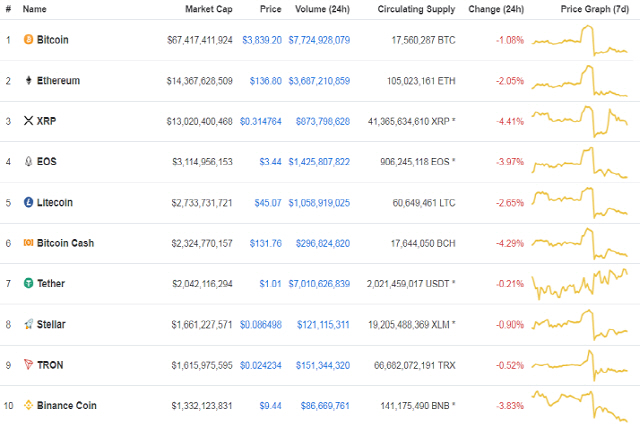Click TRON volume $151,344,320
The image size is (640, 425).
(x=323, y=365)
